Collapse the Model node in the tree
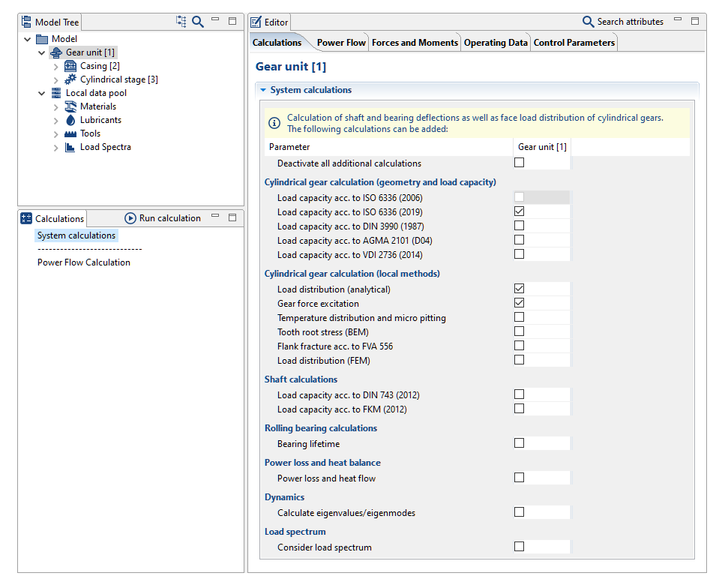Viewport: 725px width, 588px height. click(x=27, y=38)
